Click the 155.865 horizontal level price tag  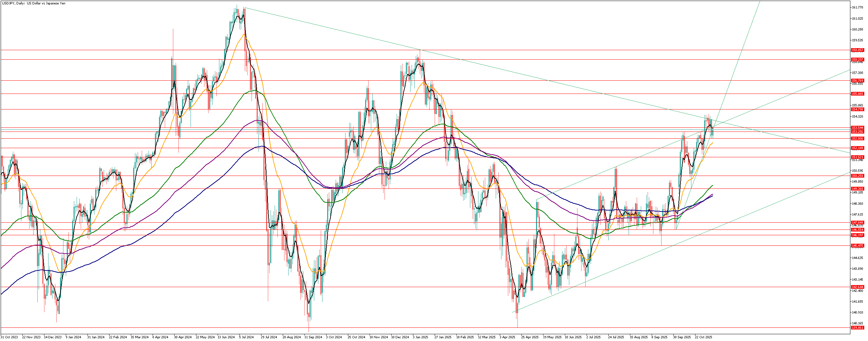click(x=857, y=94)
